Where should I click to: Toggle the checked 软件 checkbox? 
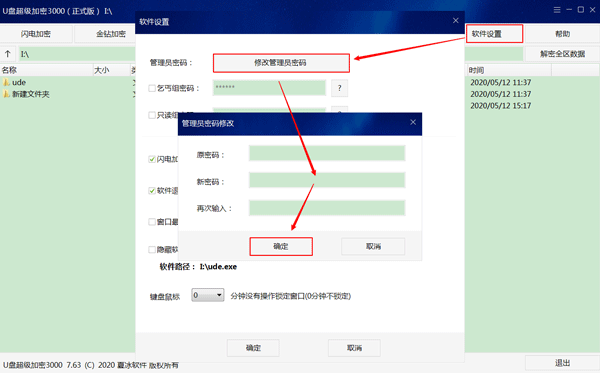tap(152, 191)
